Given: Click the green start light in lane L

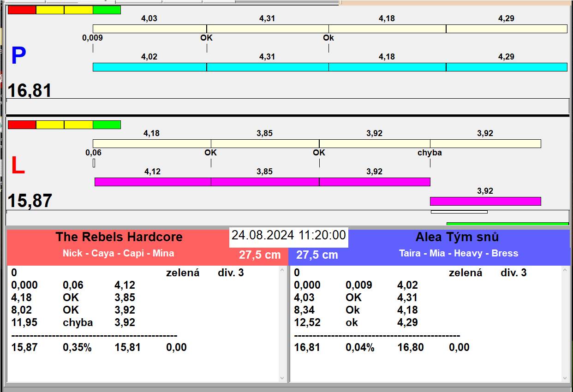Looking at the screenshot, I should pyautogui.click(x=107, y=125).
